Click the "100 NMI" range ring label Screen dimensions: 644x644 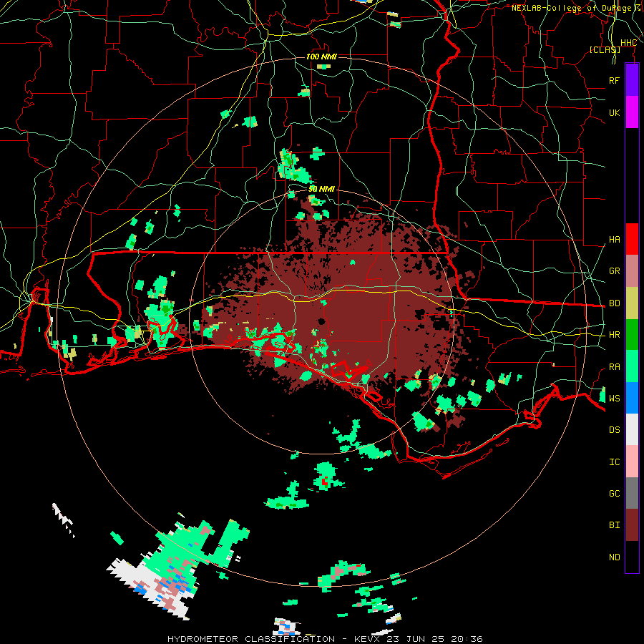pos(321,57)
